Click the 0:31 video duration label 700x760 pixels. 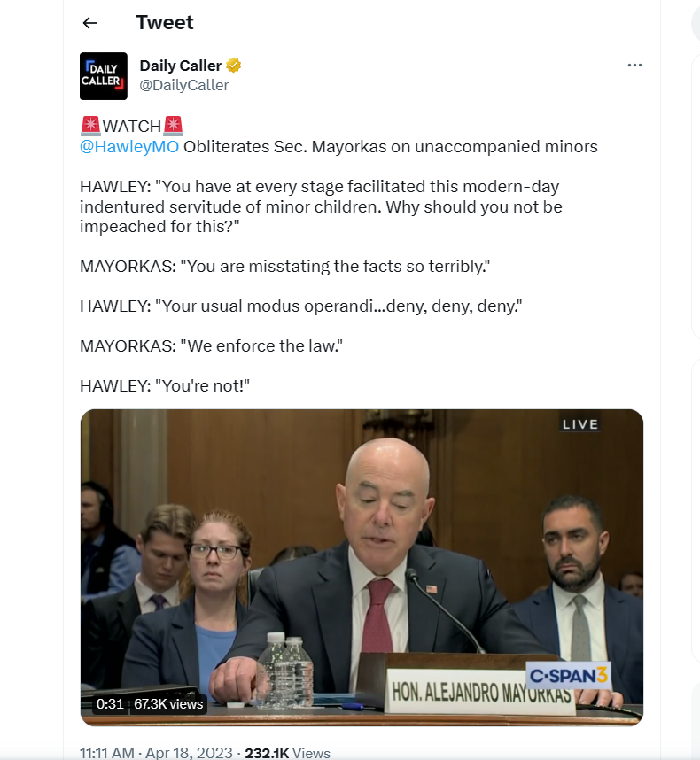tap(110, 704)
